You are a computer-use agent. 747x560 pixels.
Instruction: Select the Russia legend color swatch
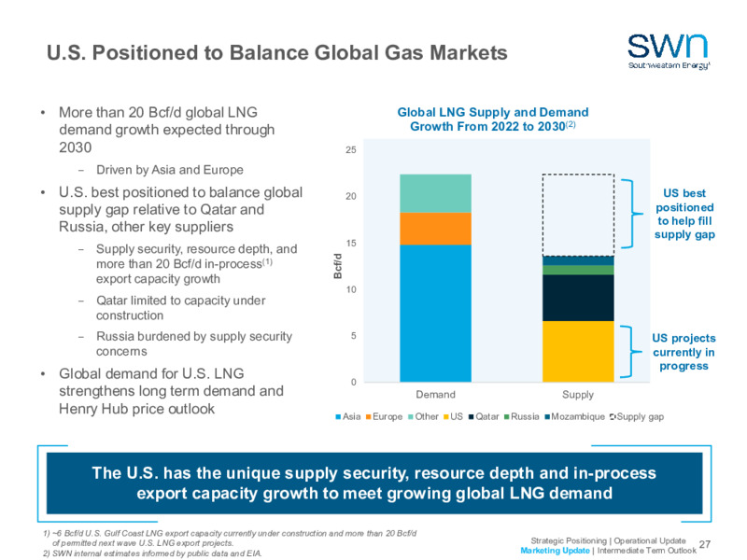point(507,417)
